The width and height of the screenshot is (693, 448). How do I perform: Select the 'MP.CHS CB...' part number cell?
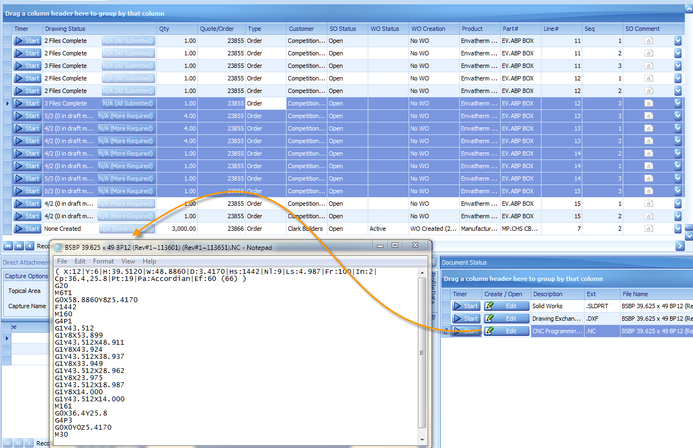pyautogui.click(x=521, y=228)
